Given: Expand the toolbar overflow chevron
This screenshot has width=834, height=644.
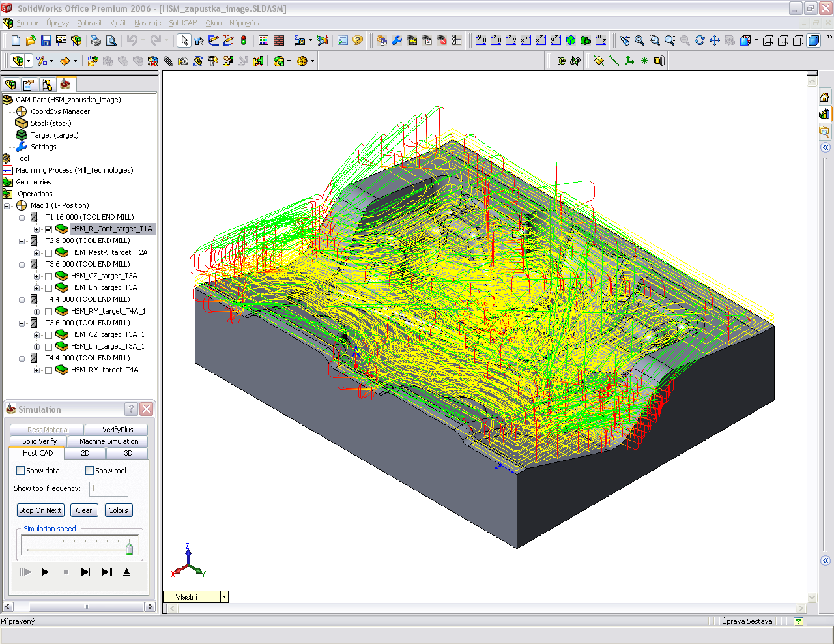Looking at the screenshot, I should point(829,38).
